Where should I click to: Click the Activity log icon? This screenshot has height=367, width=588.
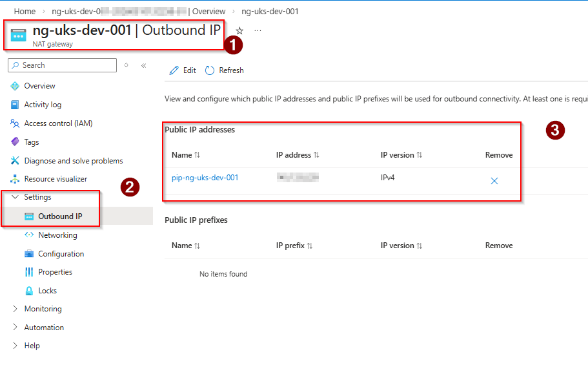click(15, 105)
